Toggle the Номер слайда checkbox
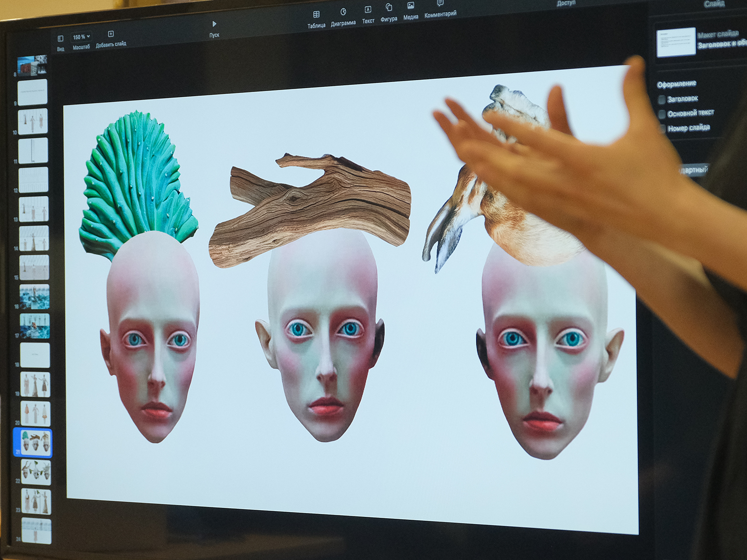Viewport: 747px width, 560px height. (x=663, y=129)
